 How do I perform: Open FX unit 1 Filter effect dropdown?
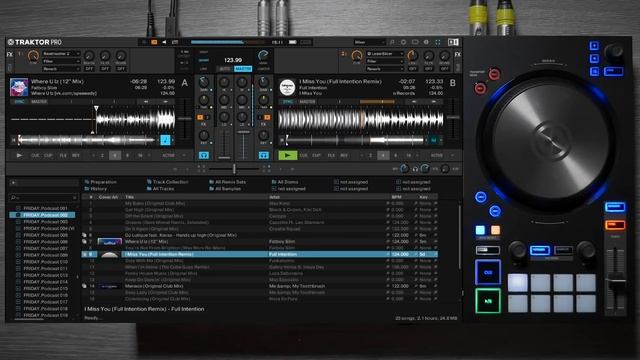click(61, 61)
